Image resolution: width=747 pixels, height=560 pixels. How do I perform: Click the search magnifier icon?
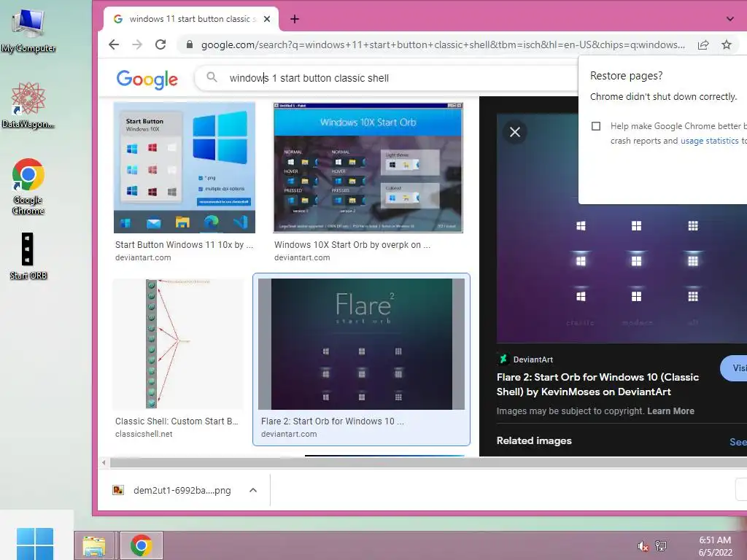click(x=212, y=77)
